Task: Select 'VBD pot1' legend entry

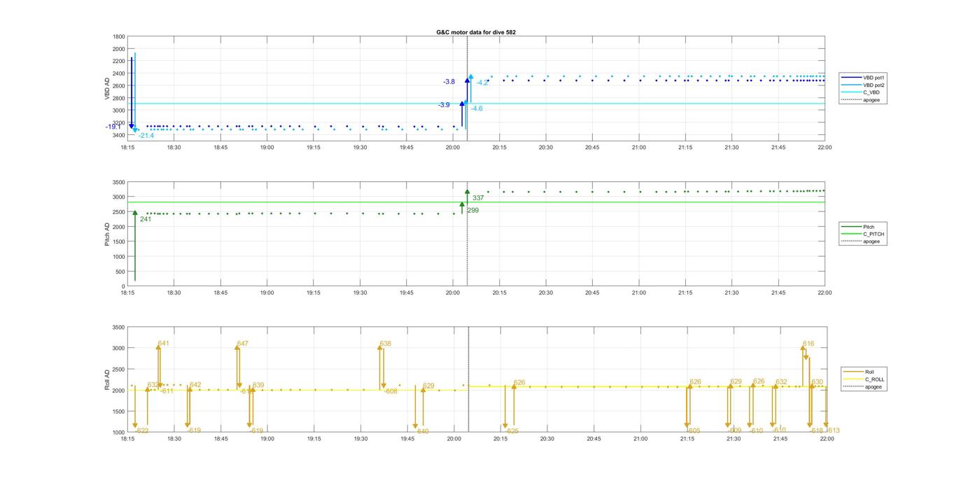Action: (x=874, y=78)
